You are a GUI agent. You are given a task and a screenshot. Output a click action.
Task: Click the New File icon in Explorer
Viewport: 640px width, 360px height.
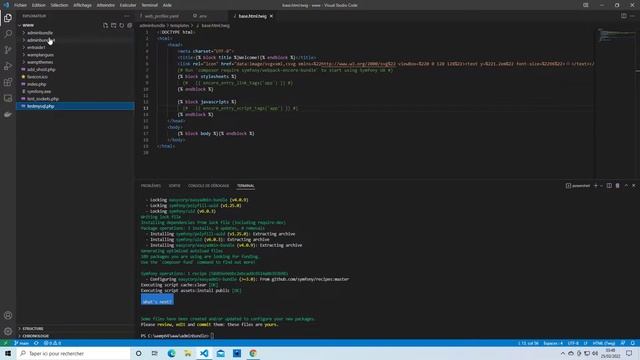(106, 25)
